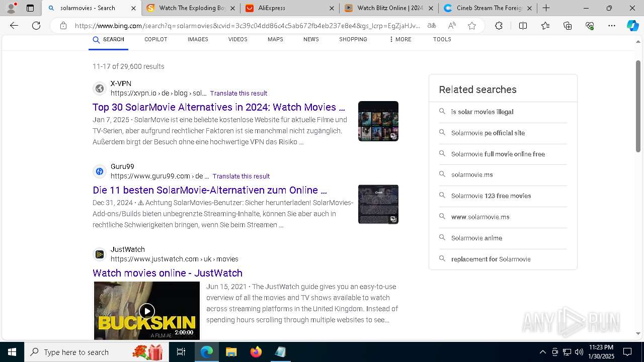Open the TOOLS search options
This screenshot has height=362, width=644.
click(x=442, y=39)
